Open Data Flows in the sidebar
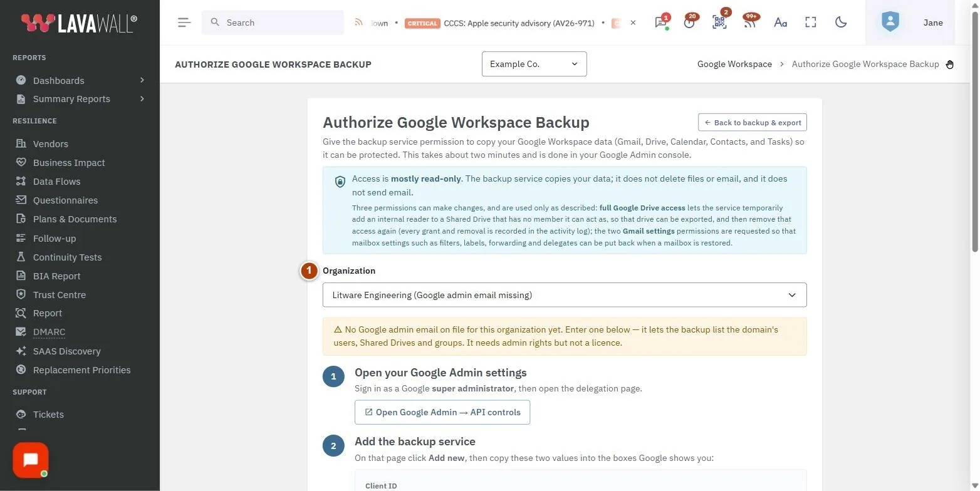 coord(56,181)
